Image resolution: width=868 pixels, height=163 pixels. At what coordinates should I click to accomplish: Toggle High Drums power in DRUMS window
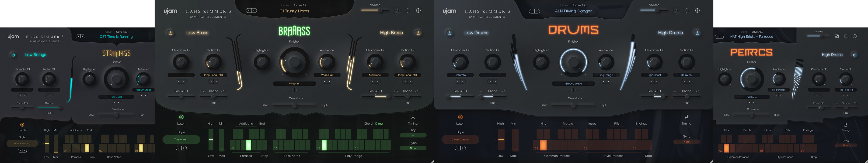tap(697, 33)
